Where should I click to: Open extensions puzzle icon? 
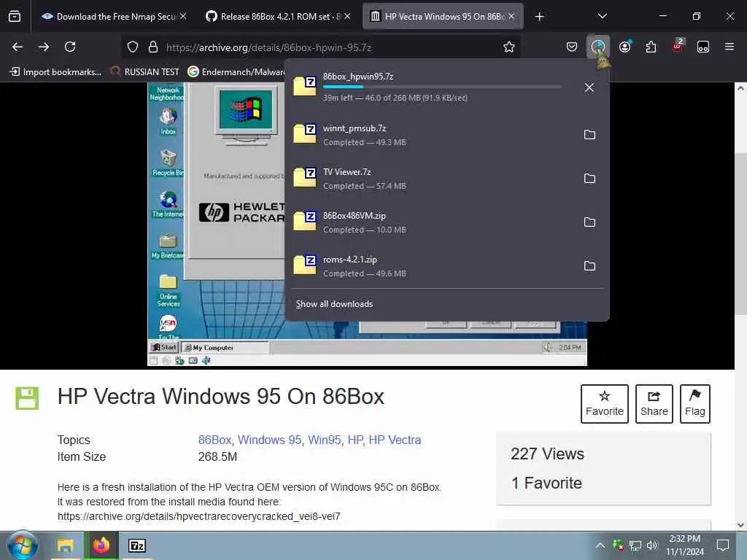click(651, 47)
